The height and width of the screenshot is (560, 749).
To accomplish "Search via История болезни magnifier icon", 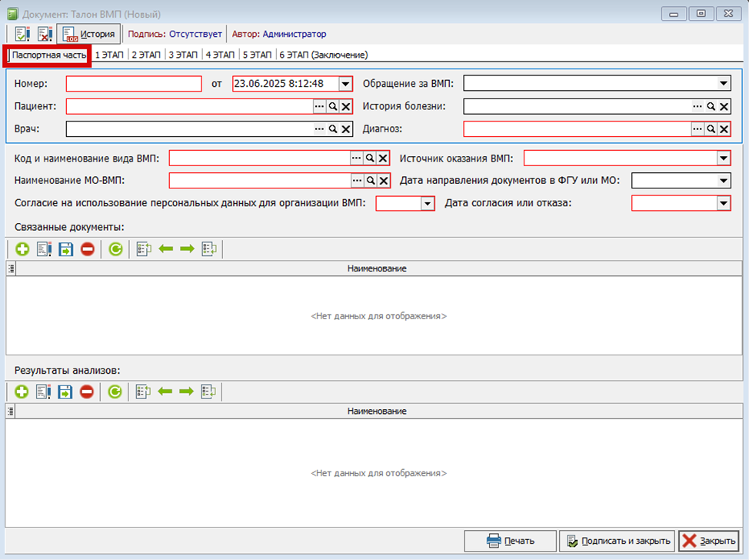I will click(x=711, y=106).
